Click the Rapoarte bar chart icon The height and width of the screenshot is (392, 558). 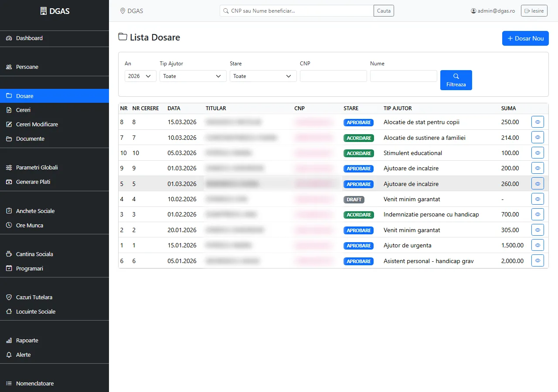tap(9, 341)
